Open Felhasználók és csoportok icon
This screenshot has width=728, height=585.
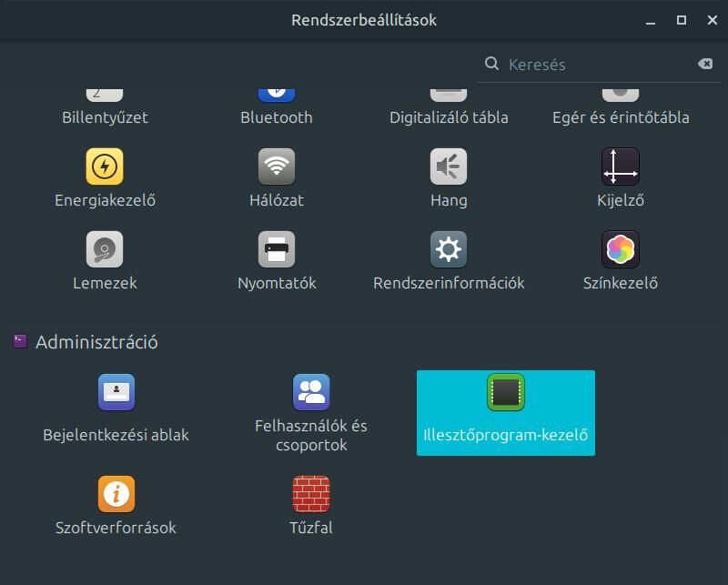pyautogui.click(x=311, y=392)
